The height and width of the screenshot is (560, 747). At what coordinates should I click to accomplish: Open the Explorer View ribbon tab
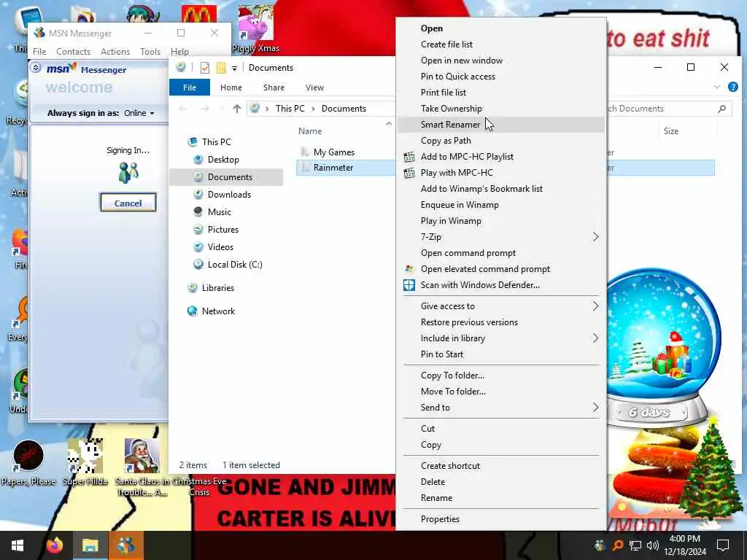pyautogui.click(x=314, y=87)
